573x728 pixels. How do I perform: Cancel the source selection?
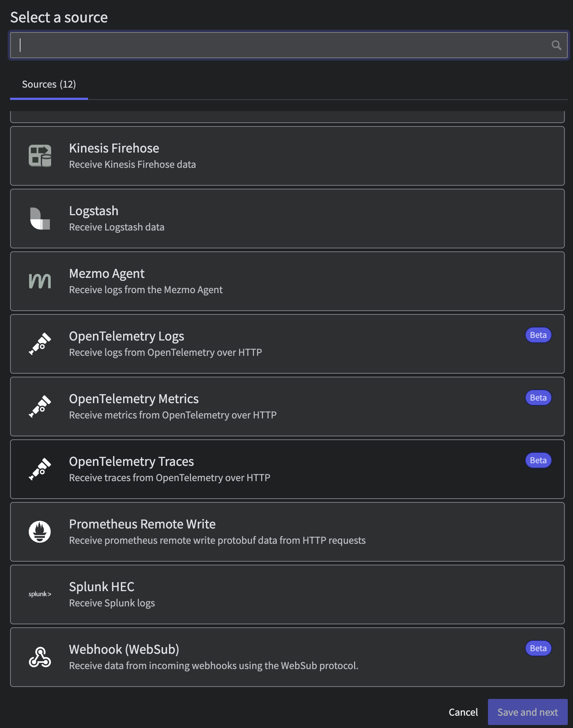(463, 712)
